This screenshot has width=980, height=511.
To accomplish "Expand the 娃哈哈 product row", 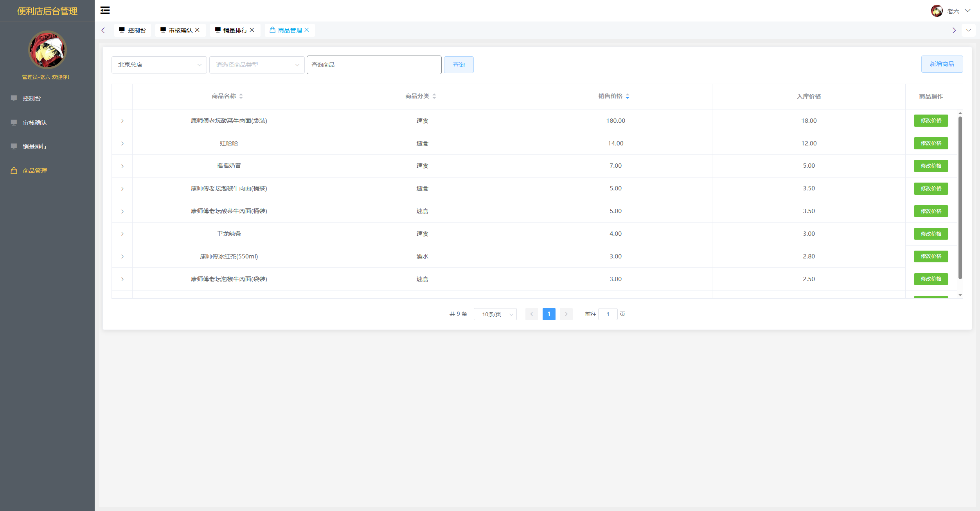I will coord(122,143).
